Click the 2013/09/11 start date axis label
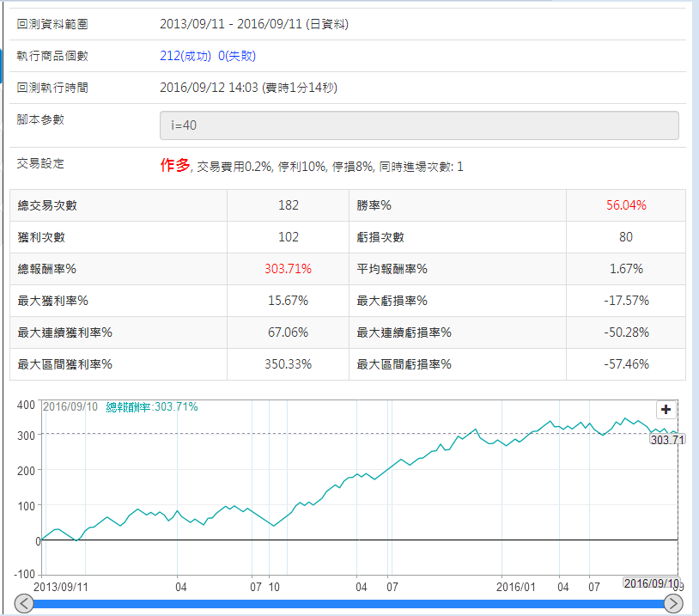 tap(61, 587)
